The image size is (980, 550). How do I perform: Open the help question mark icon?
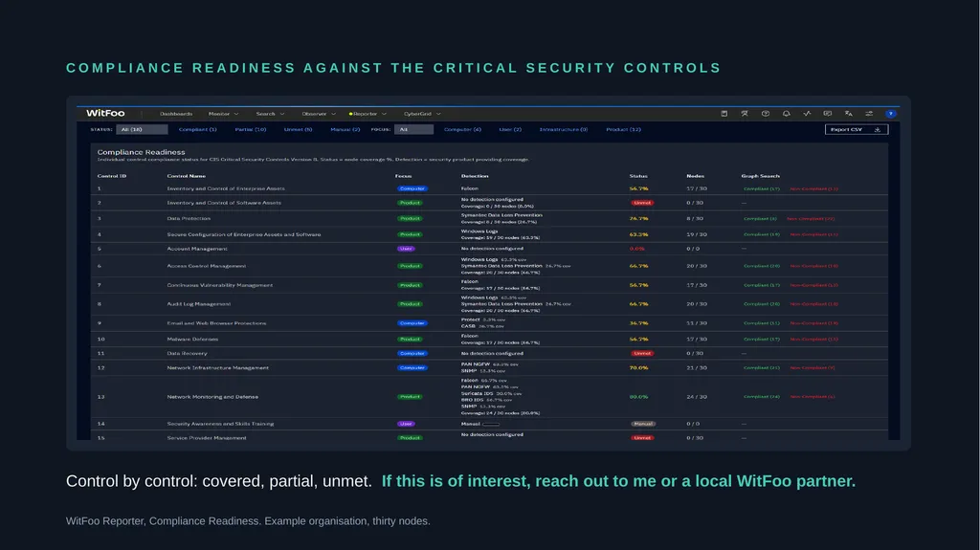(765, 114)
